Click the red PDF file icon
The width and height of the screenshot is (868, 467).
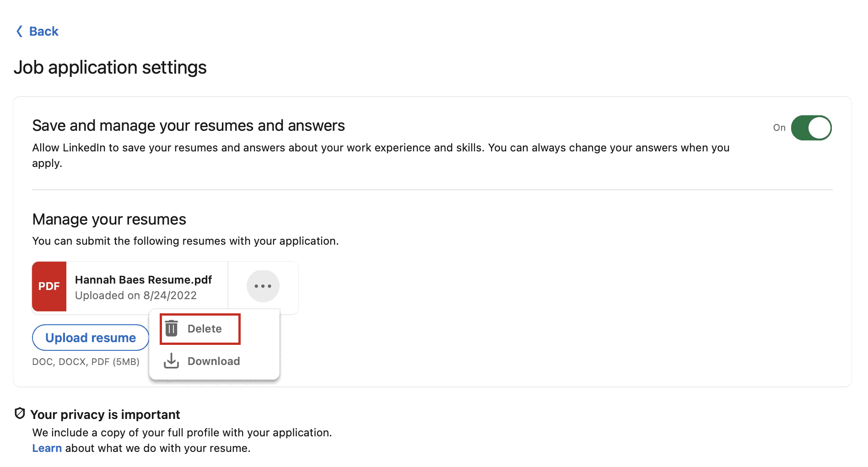[49, 286]
